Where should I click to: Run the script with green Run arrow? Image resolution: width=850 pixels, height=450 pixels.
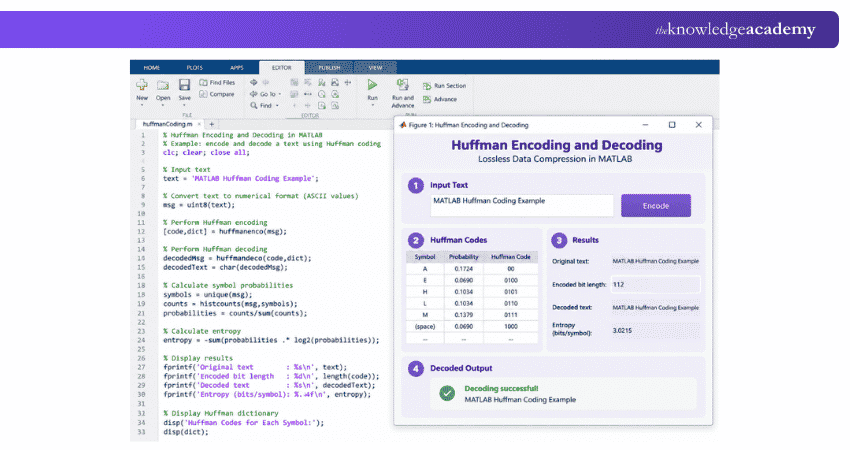point(372,85)
